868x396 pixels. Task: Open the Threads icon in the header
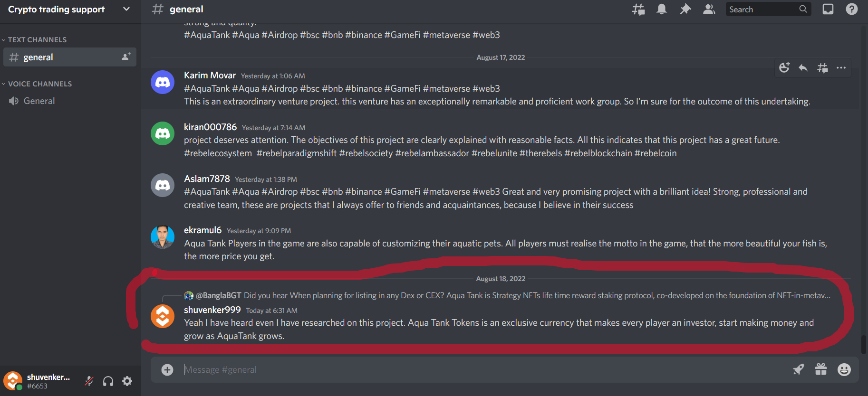pyautogui.click(x=638, y=9)
